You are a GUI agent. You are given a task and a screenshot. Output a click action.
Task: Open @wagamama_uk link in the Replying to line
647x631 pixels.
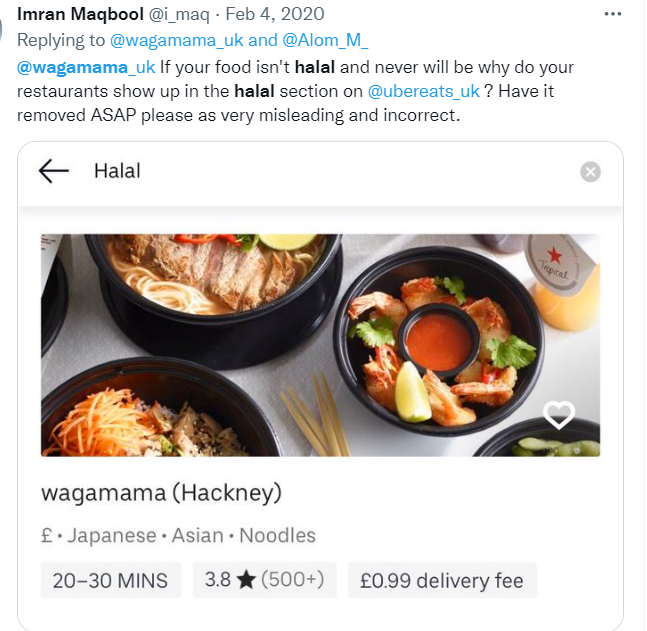177,40
